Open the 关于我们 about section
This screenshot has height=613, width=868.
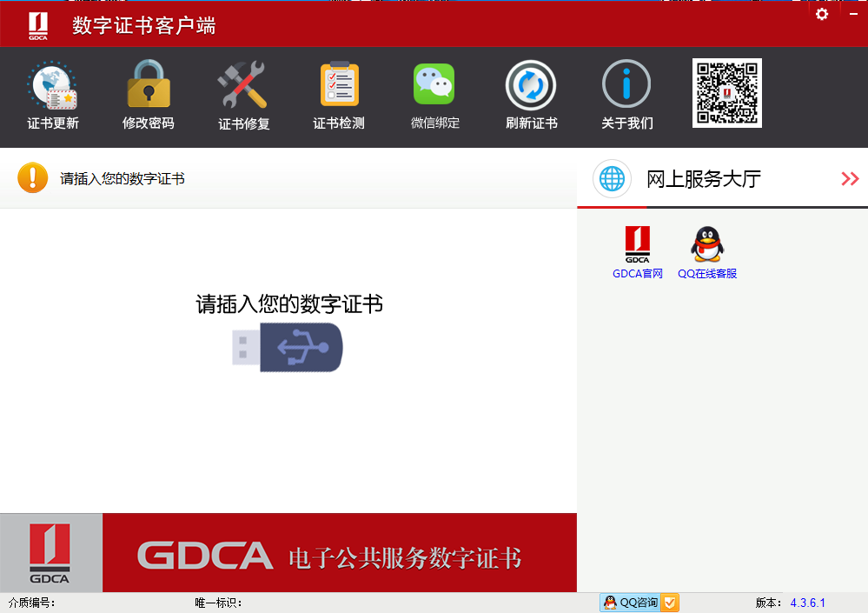point(626,94)
